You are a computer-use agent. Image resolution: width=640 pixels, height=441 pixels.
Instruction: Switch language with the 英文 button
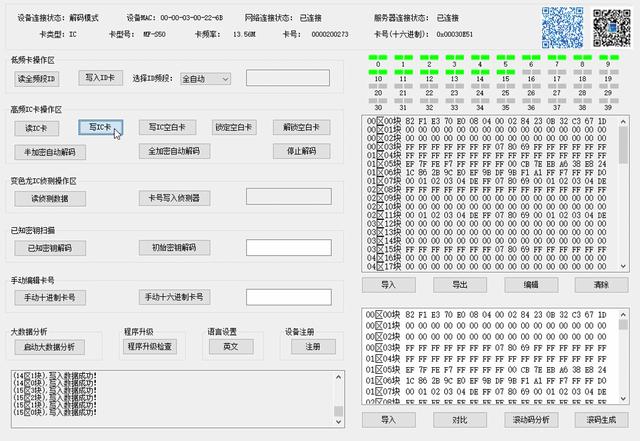[x=231, y=347]
